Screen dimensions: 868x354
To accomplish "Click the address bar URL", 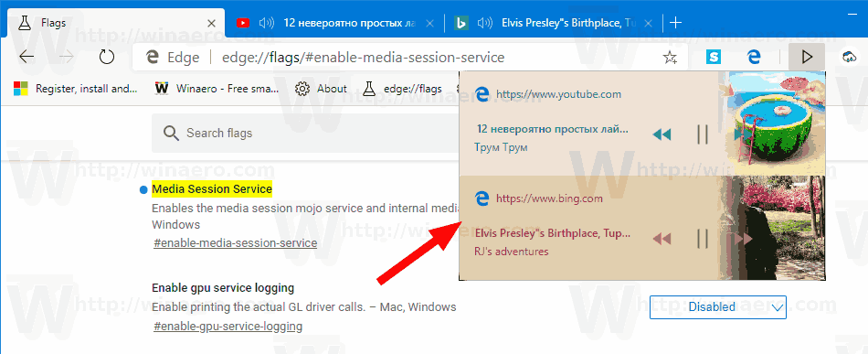I will pyautogui.click(x=363, y=57).
